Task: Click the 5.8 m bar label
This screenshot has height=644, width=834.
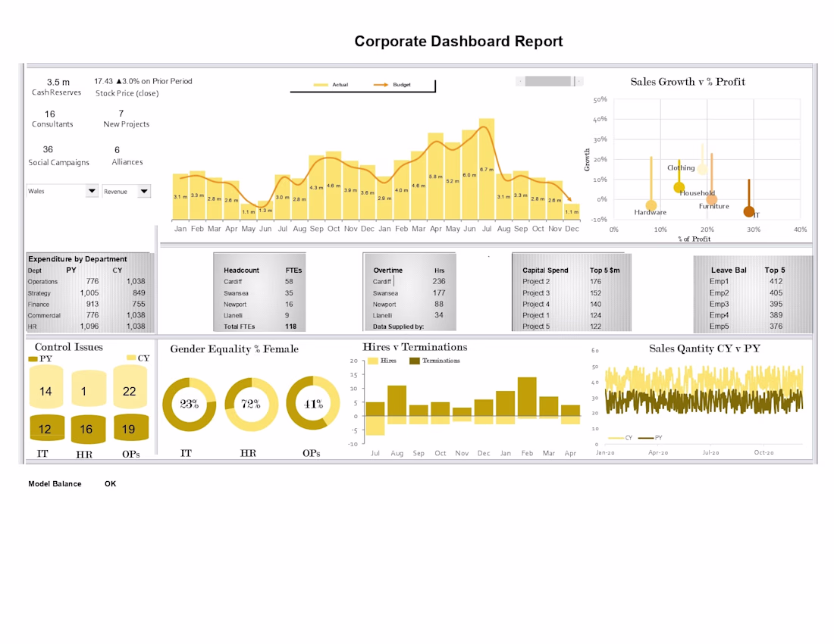Action: tap(436, 177)
